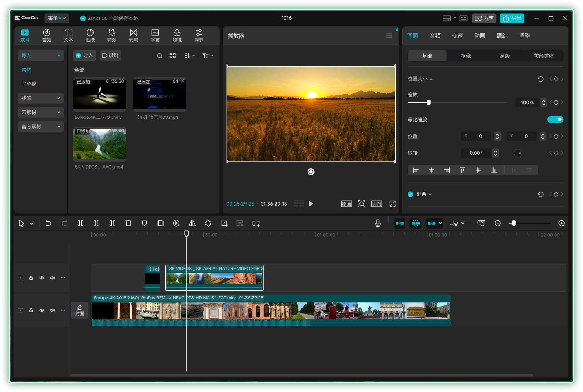Image resolution: width=583 pixels, height=392 pixels.
Task: Click the split clip tool in the timeline toolbar
Action: point(80,223)
